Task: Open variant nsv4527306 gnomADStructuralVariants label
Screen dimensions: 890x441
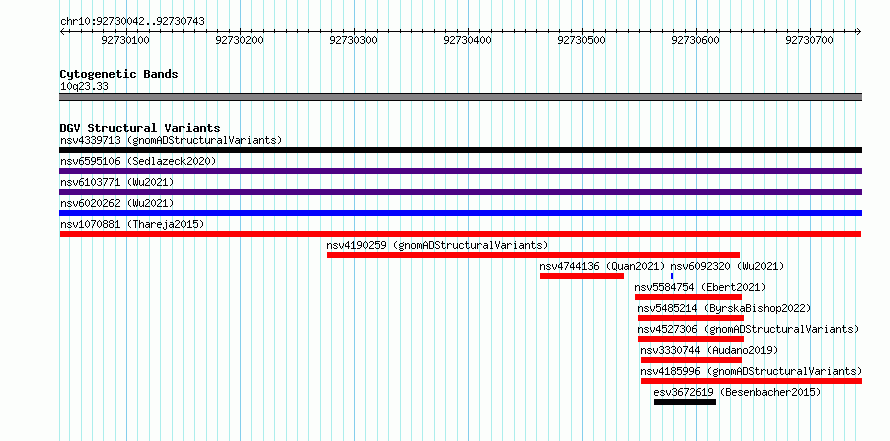Action: click(x=748, y=329)
